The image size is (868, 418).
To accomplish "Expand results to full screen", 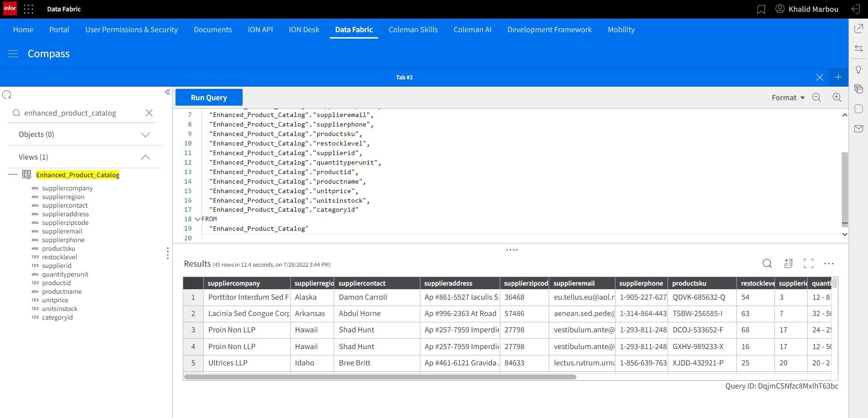I will pos(809,263).
